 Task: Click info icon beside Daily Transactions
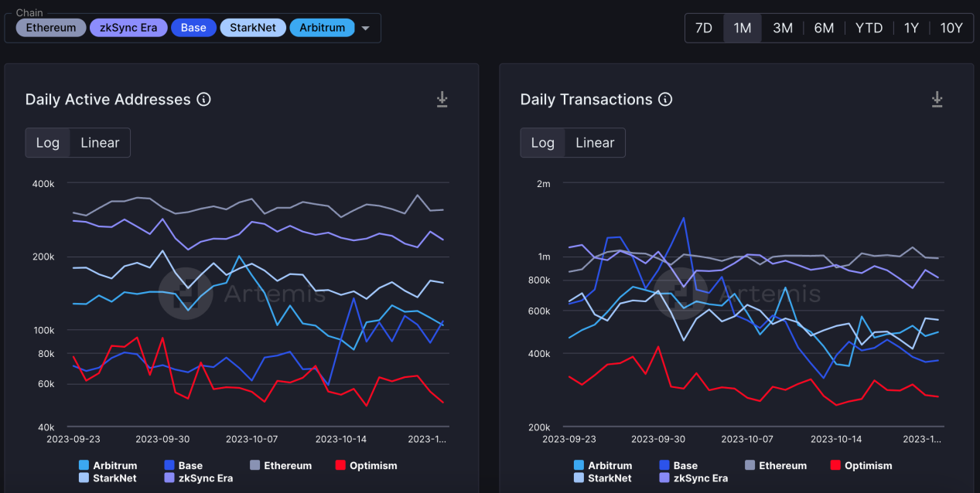[x=665, y=100]
